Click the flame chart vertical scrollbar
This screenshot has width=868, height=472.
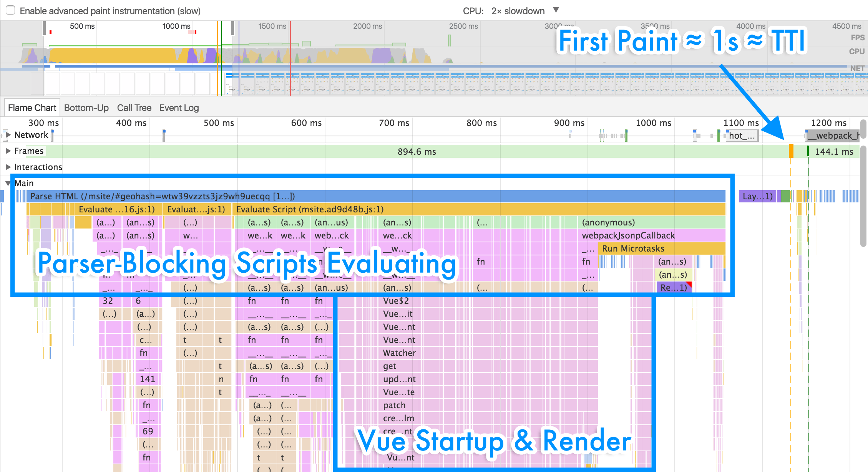click(863, 196)
